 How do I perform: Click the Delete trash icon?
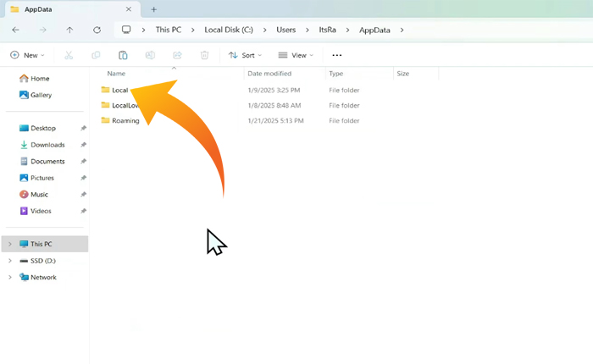tap(204, 55)
